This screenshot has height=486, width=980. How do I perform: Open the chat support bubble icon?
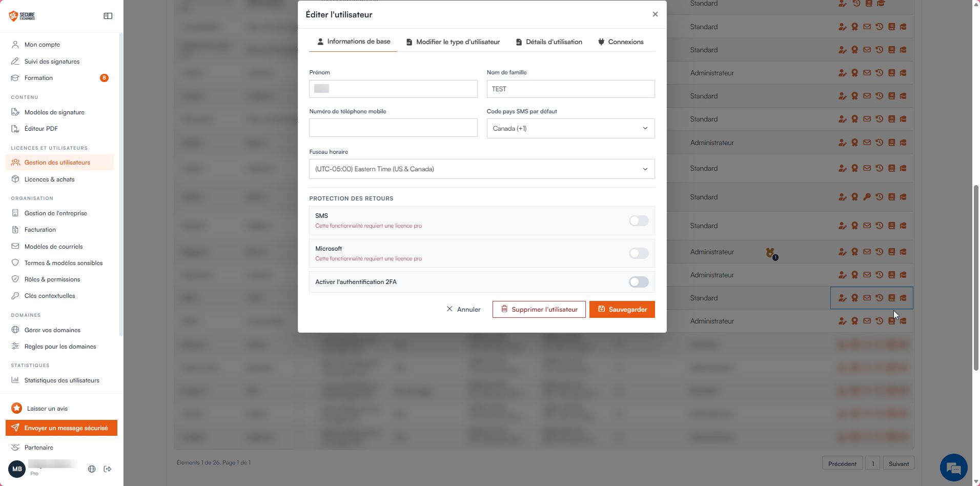point(953,468)
